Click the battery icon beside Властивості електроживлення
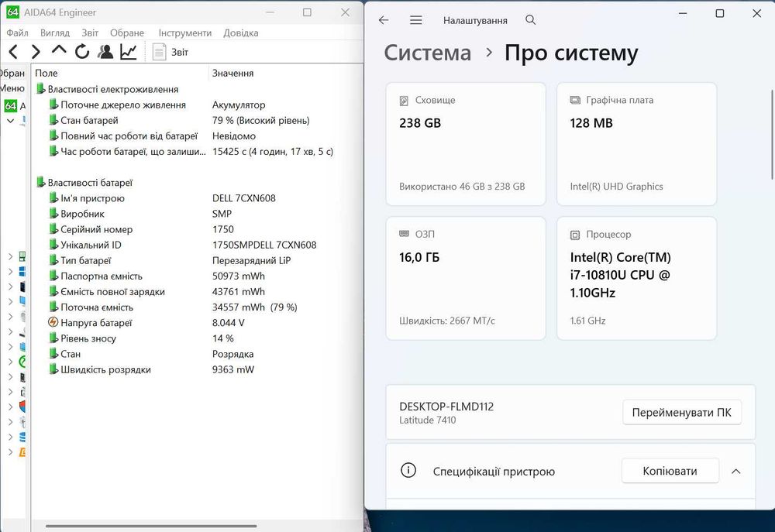 [x=41, y=89]
